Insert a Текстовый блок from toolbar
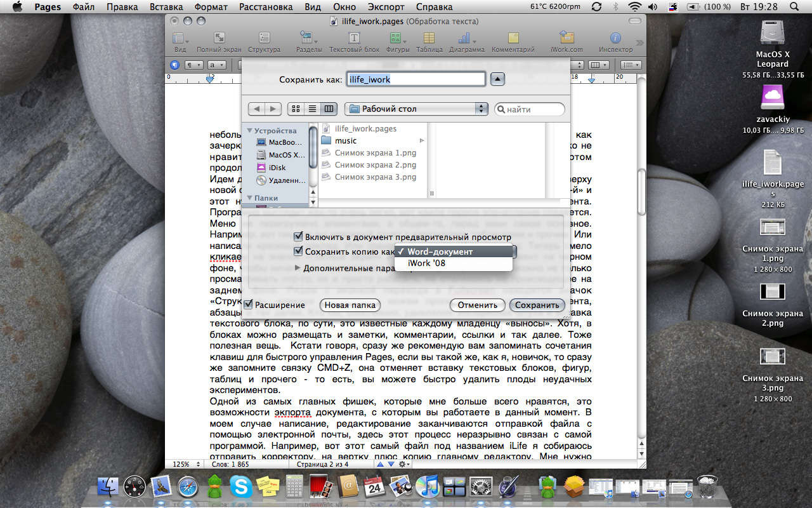 (x=354, y=38)
